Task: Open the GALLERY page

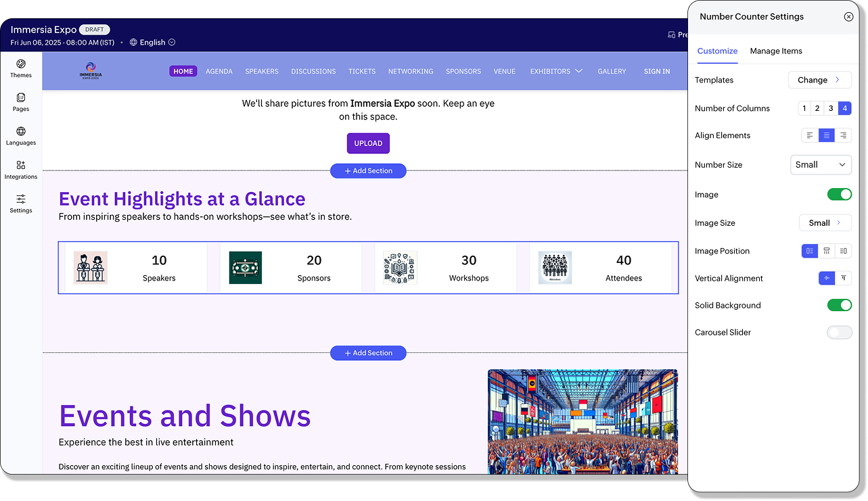Action: (x=612, y=71)
